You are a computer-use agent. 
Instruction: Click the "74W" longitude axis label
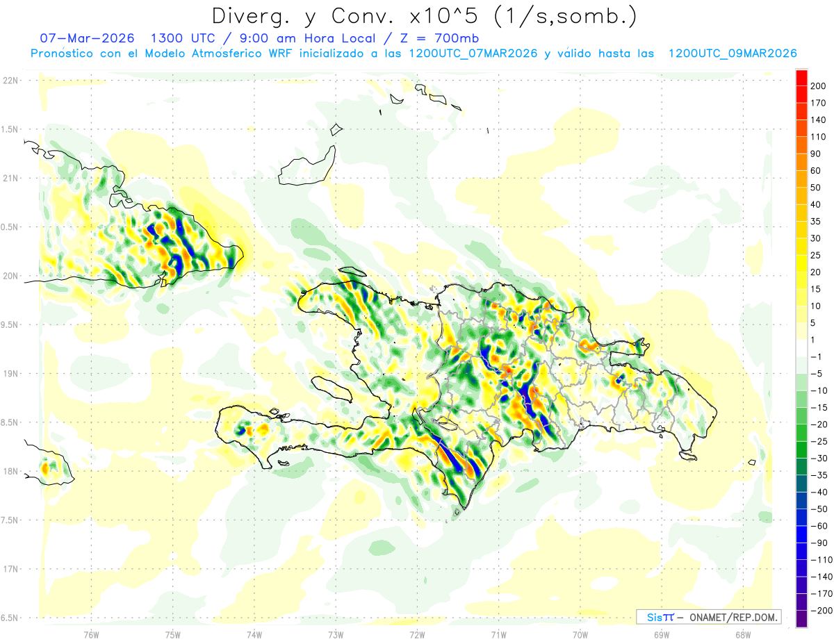pos(254,634)
